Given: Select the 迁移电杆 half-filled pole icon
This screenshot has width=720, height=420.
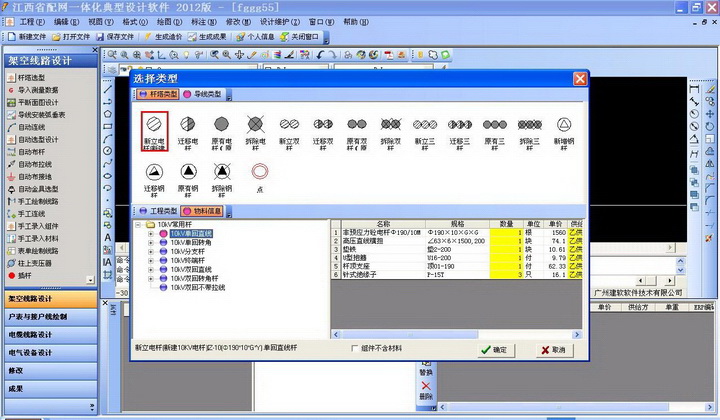Looking at the screenshot, I should 187,132.
